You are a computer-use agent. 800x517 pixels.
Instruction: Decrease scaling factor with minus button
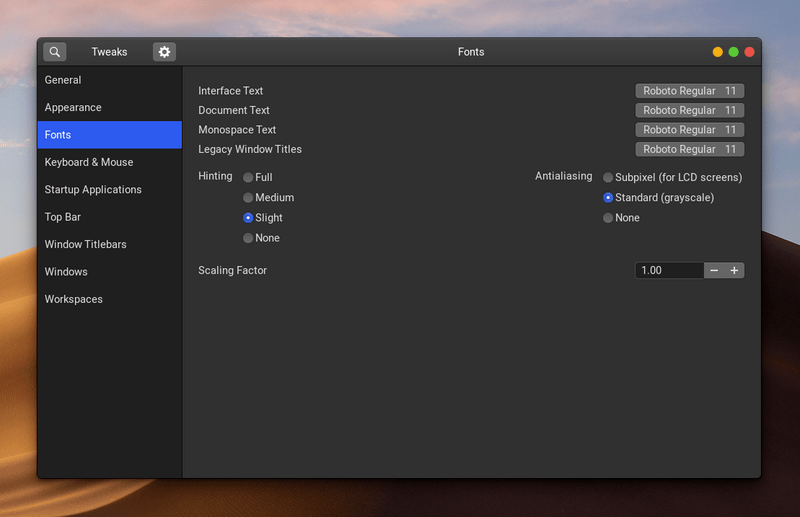(x=714, y=270)
